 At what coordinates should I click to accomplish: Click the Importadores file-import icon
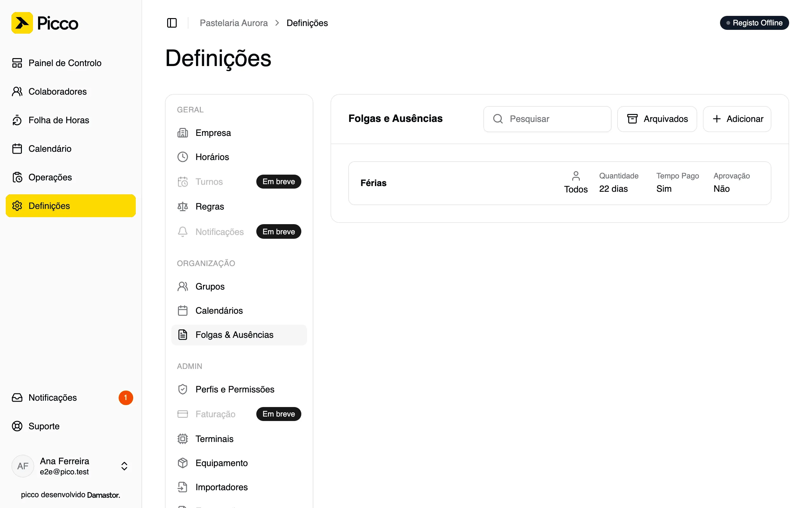coord(182,487)
